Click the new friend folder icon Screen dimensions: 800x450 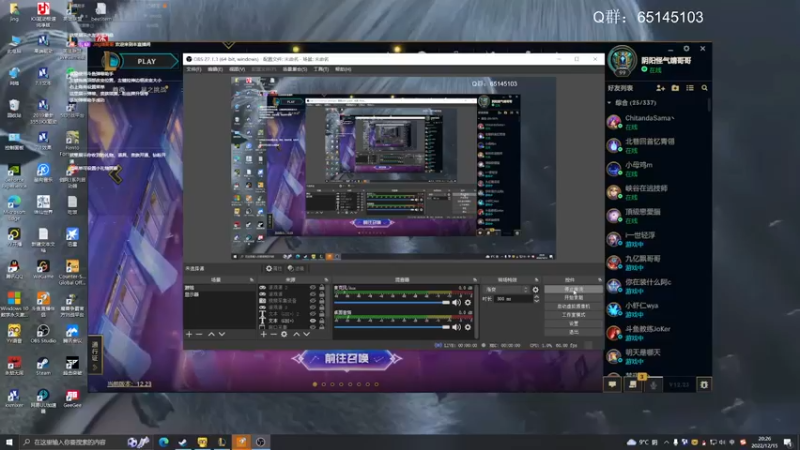coord(676,88)
